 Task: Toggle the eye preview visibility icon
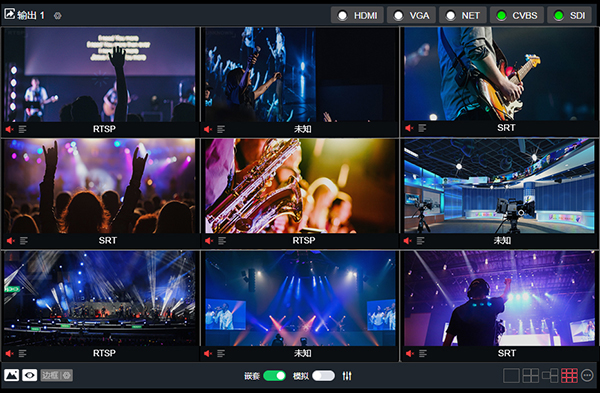point(29,375)
